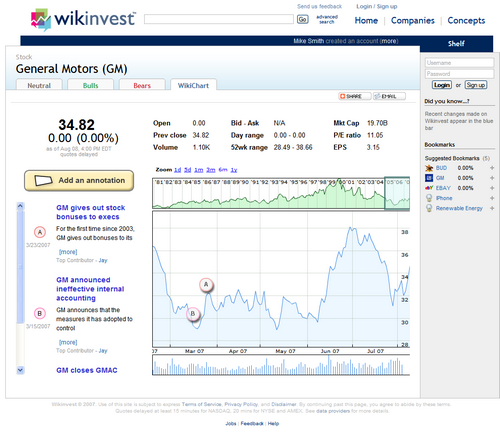The image size is (500, 432).
Task: Click the annotation list scrollbar thumb
Action: click(20, 267)
